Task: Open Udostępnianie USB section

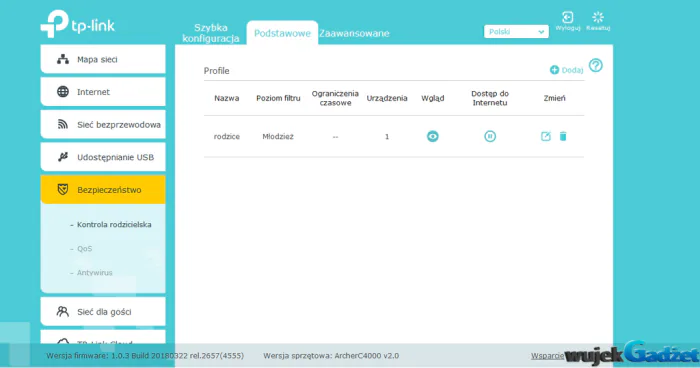Action: [x=103, y=157]
